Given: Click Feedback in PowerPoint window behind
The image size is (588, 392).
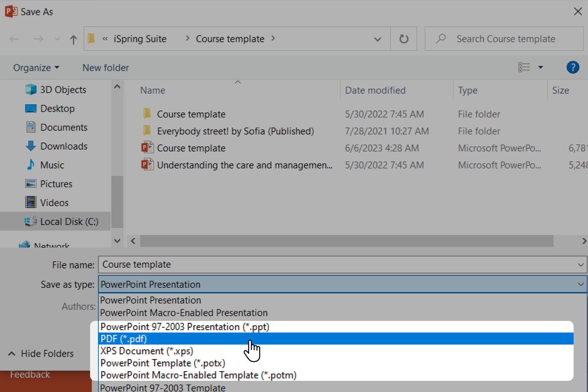Looking at the screenshot, I should tap(30, 374).
